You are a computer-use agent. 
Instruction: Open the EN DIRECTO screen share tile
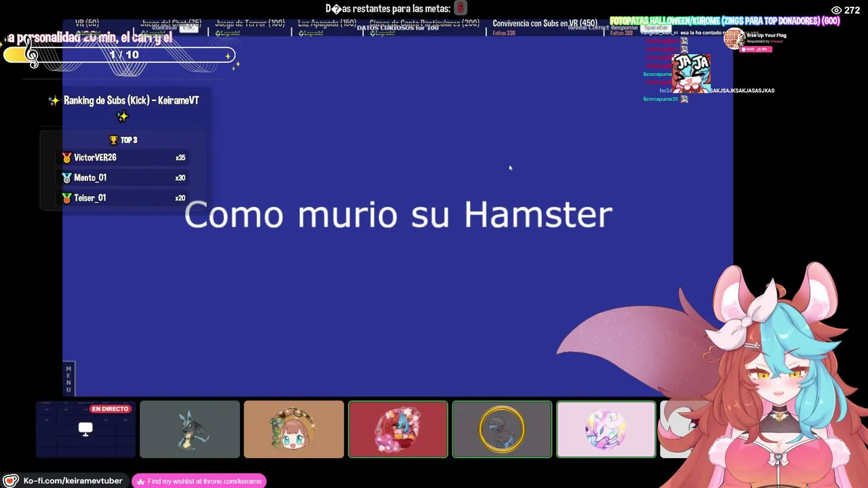85,430
